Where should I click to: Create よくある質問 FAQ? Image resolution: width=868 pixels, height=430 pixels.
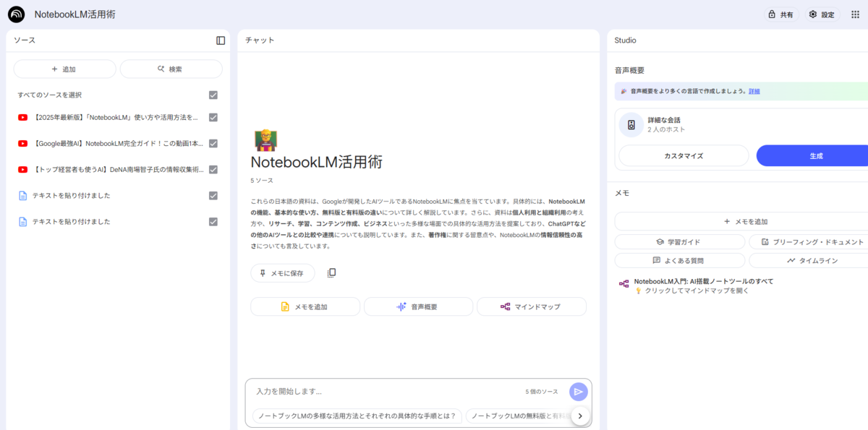point(679,260)
